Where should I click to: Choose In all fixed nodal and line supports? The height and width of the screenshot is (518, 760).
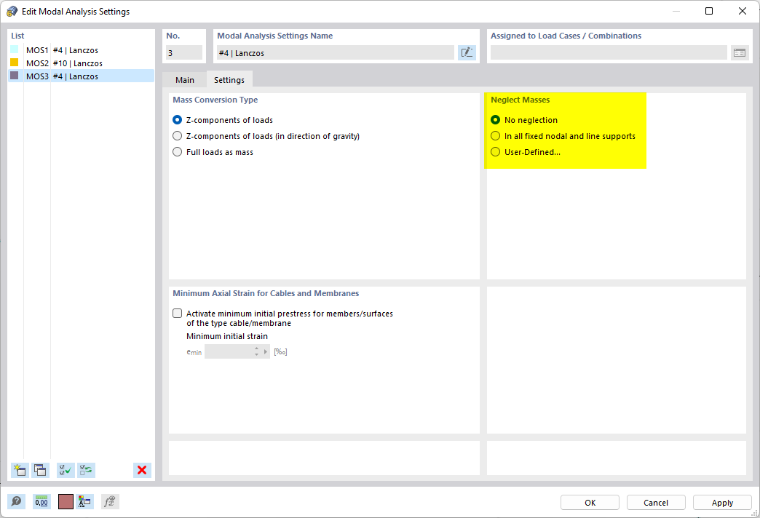coord(495,136)
